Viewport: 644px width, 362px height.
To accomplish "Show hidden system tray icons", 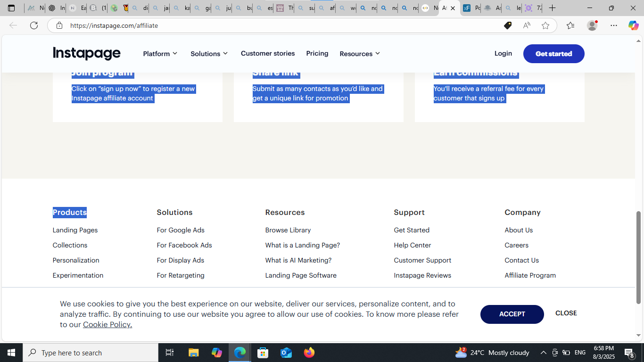I will pyautogui.click(x=543, y=353).
